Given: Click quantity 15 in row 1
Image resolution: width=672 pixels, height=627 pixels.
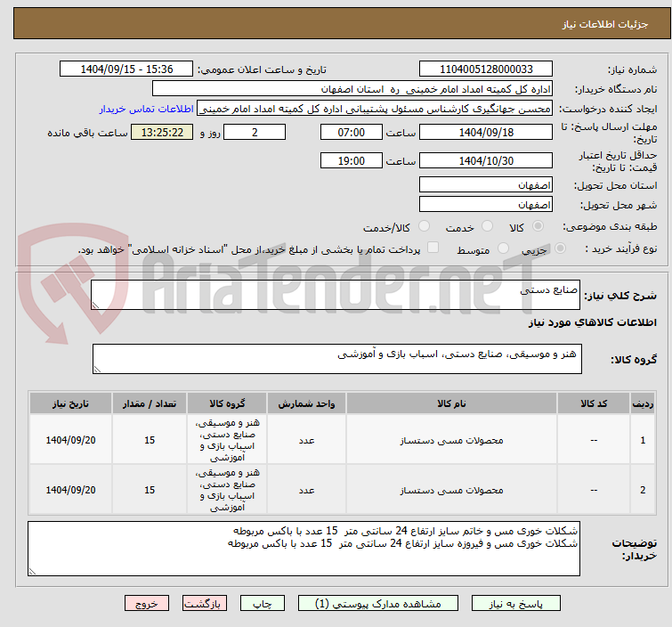Looking at the screenshot, I should (150, 440).
